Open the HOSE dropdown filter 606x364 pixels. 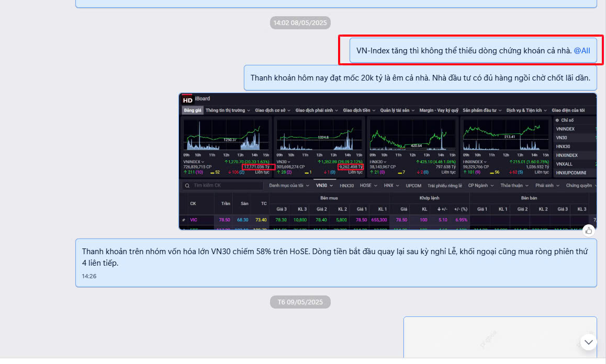pos(368,186)
